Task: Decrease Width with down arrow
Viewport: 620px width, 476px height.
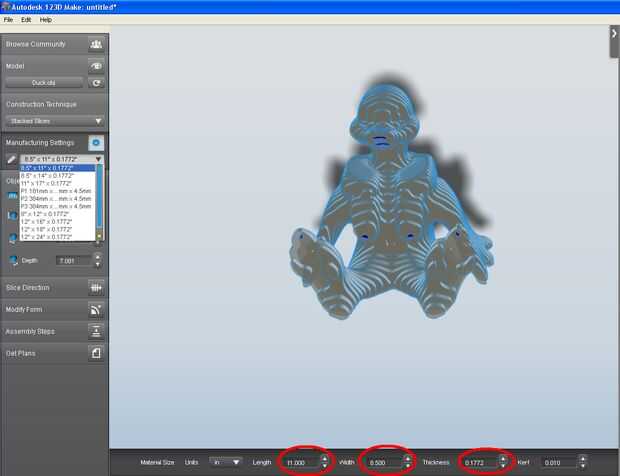Action: [407, 466]
